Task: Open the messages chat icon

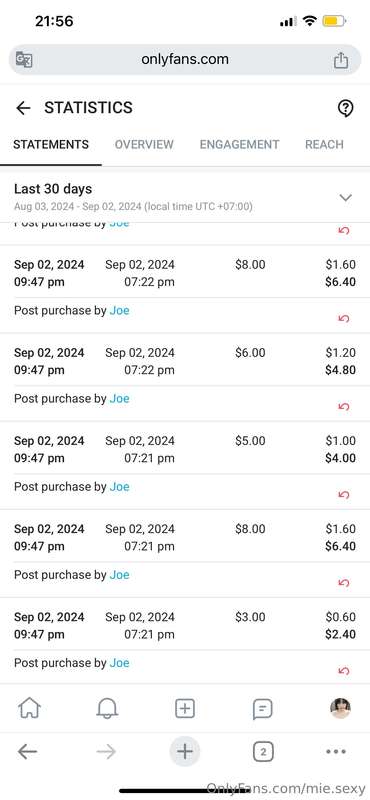Action: tap(262, 709)
